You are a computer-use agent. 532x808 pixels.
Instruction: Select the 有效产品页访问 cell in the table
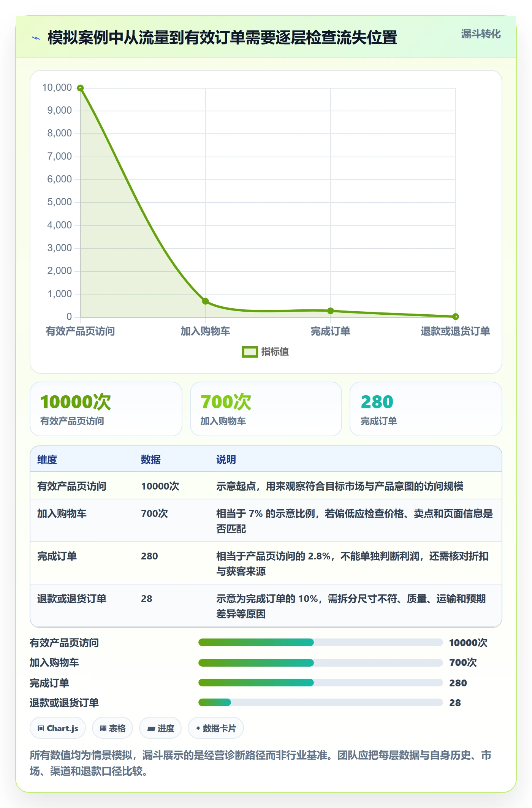(71, 486)
